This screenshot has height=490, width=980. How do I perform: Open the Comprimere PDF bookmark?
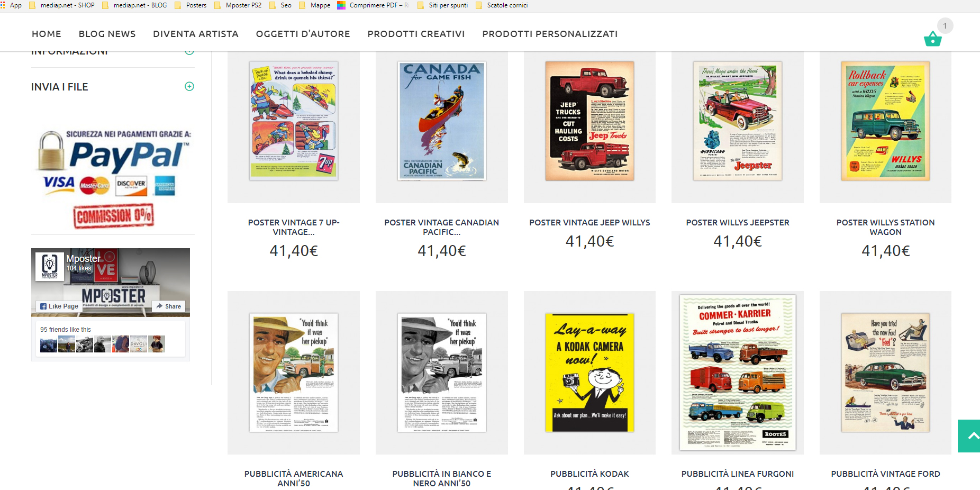tap(373, 5)
